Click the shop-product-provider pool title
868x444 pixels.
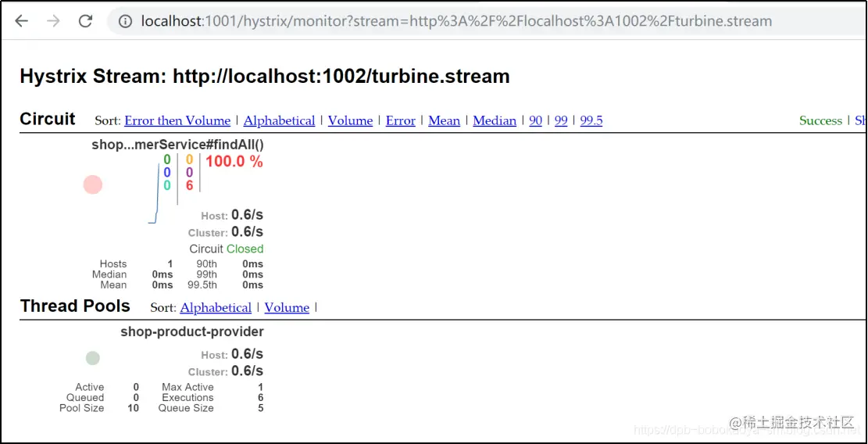[192, 331]
